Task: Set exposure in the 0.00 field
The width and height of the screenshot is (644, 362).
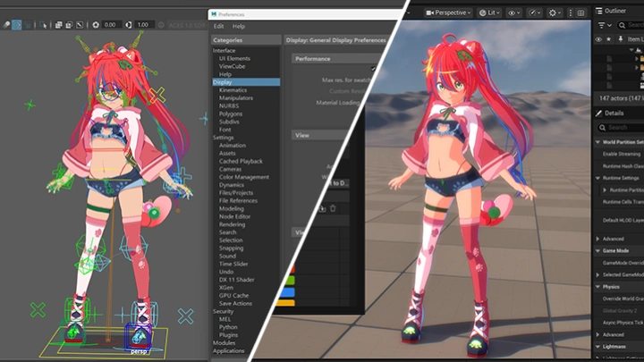Action: coord(111,25)
